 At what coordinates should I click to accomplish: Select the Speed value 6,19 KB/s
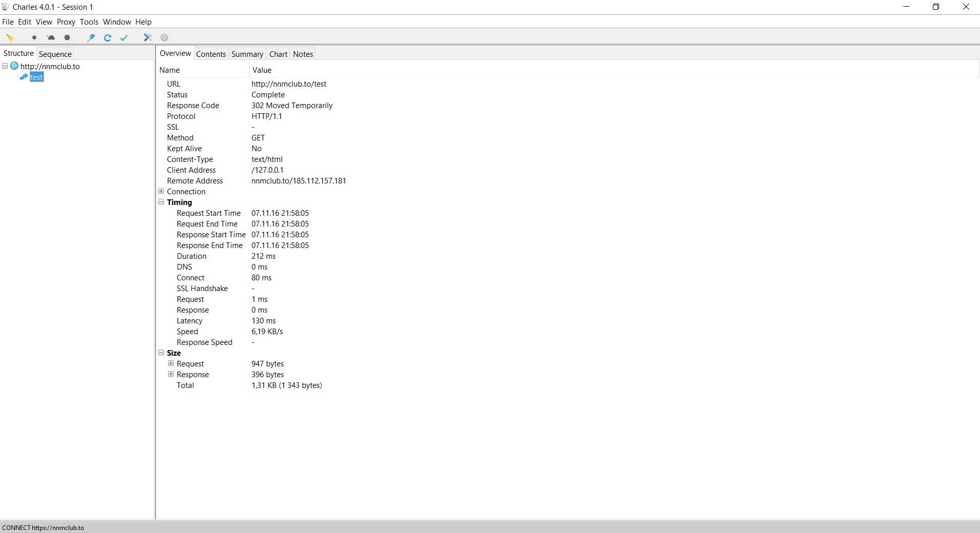pyautogui.click(x=267, y=331)
